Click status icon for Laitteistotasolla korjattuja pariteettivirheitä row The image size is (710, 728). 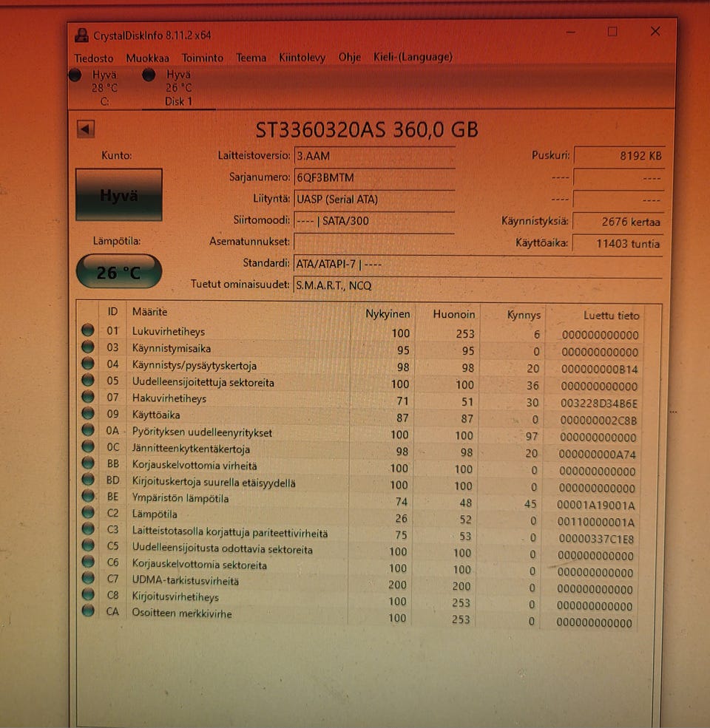tap(88, 529)
